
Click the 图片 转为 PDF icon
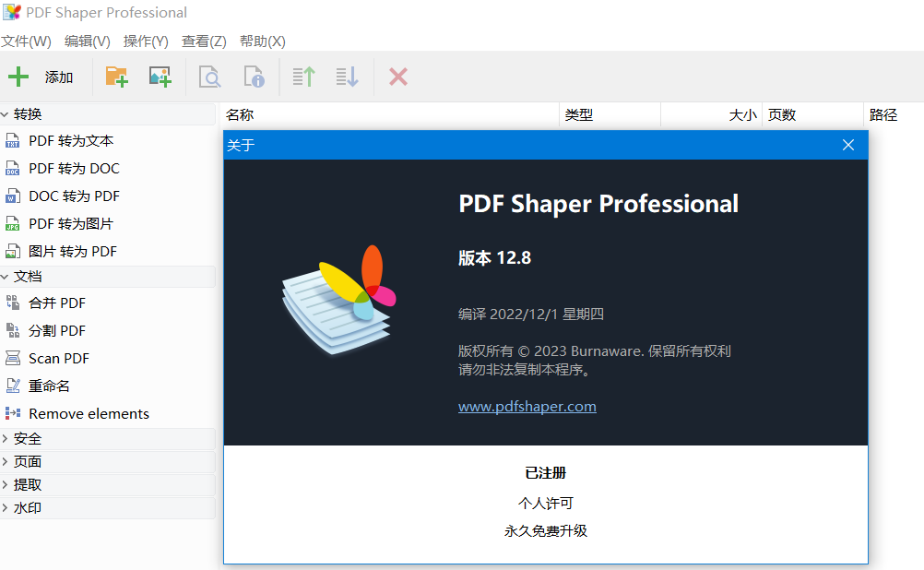click(x=12, y=252)
